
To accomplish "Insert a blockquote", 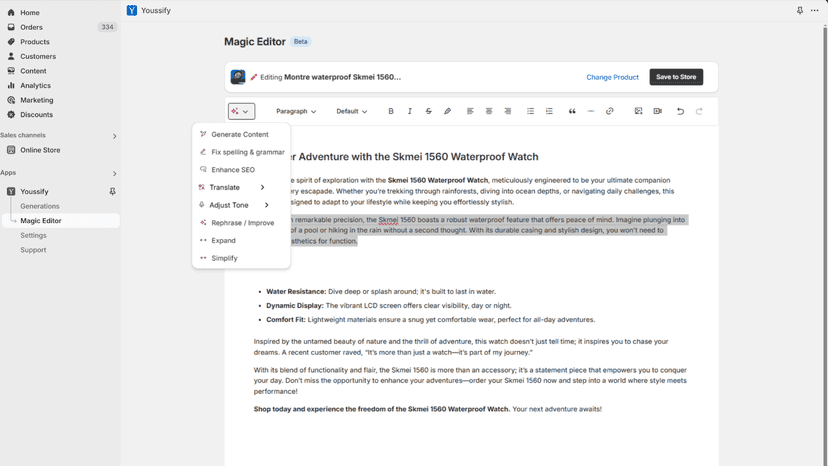I will point(572,111).
